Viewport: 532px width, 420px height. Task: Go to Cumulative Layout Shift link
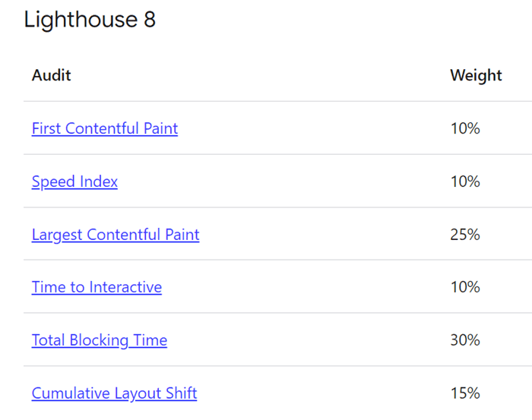pyautogui.click(x=114, y=393)
